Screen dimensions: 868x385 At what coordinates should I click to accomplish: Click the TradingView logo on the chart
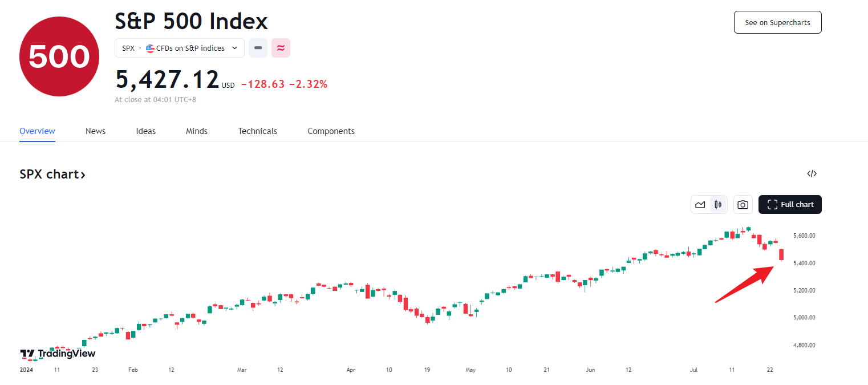coord(58,354)
